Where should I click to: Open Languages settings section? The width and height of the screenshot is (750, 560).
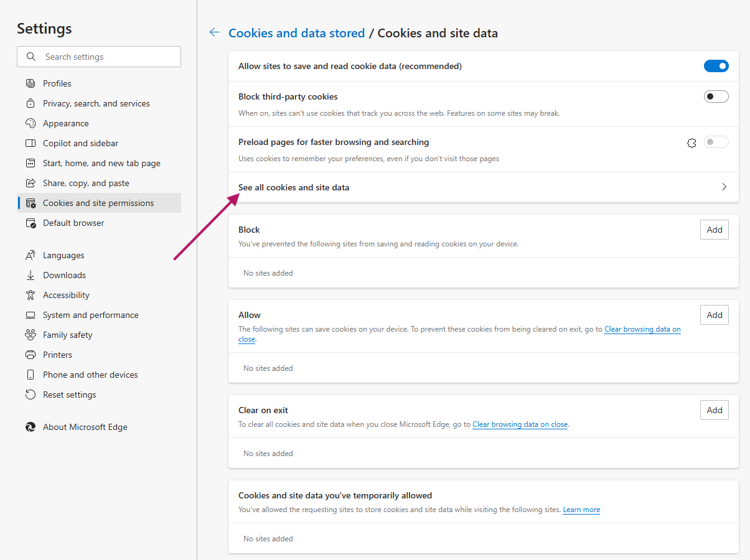(x=63, y=255)
